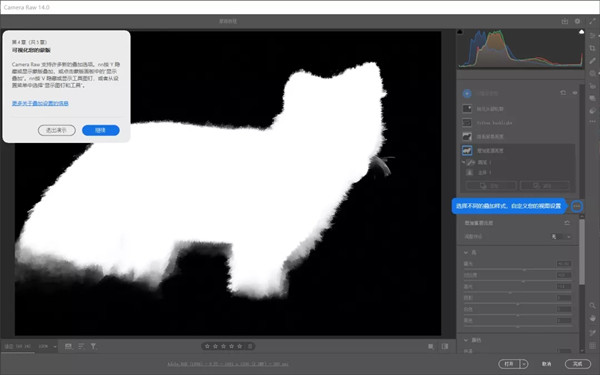
Task: Toggle before/after view icon at bottom
Action: tap(445, 346)
